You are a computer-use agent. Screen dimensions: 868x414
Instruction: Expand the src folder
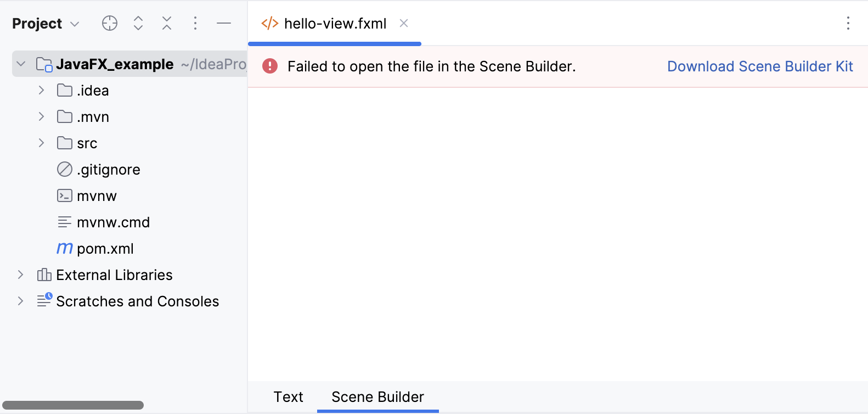click(x=41, y=143)
